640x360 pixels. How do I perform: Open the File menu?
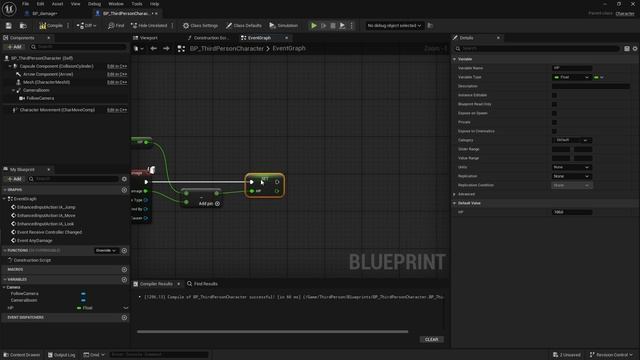coord(25,4)
